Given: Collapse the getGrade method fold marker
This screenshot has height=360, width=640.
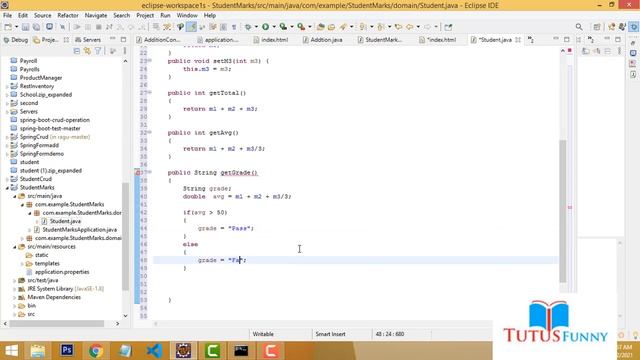Looking at the screenshot, I should point(150,172).
